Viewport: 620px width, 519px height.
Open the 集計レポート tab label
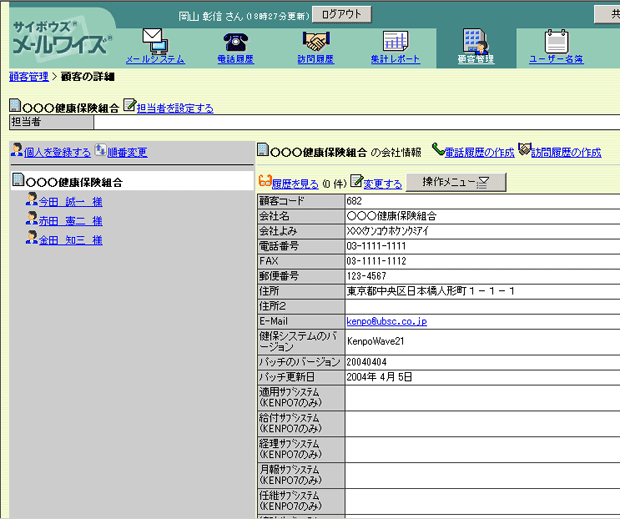click(395, 59)
